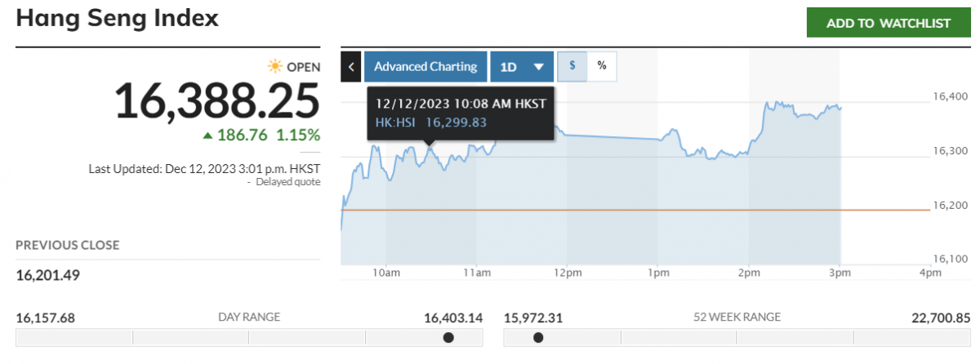Viewport: 980px width, 364px height.
Task: Click the 16,400 price axis label
Action: (x=950, y=97)
